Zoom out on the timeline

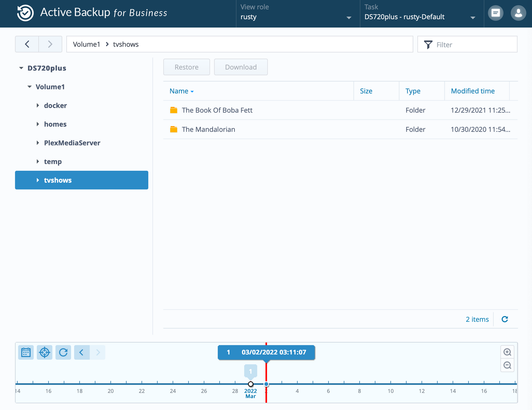click(507, 365)
